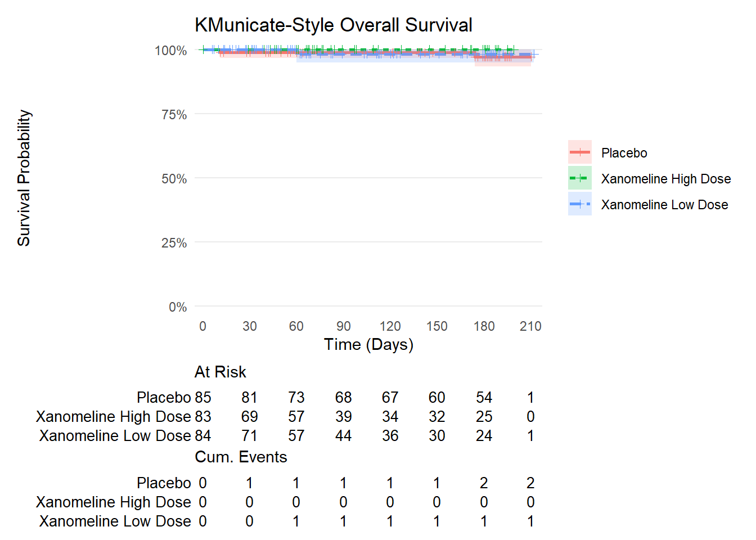The image size is (756, 540).
Task: Click the 90 tick on time axis
Action: pyautogui.click(x=343, y=326)
